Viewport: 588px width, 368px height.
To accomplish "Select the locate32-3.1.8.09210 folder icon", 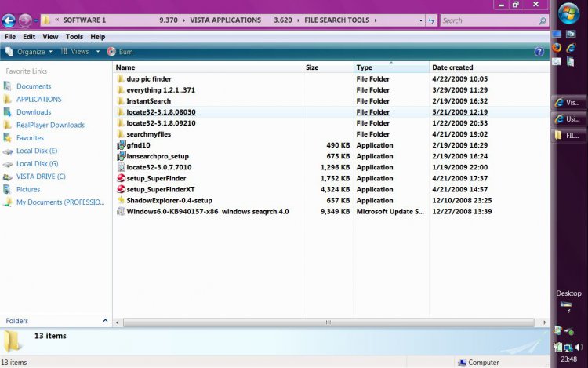I will (x=121, y=123).
